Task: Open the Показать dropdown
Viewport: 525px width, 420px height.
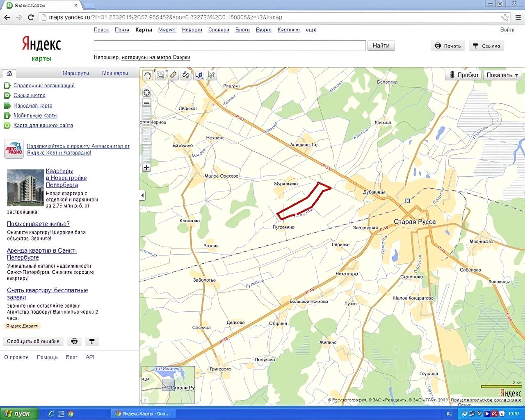Action: [502, 75]
